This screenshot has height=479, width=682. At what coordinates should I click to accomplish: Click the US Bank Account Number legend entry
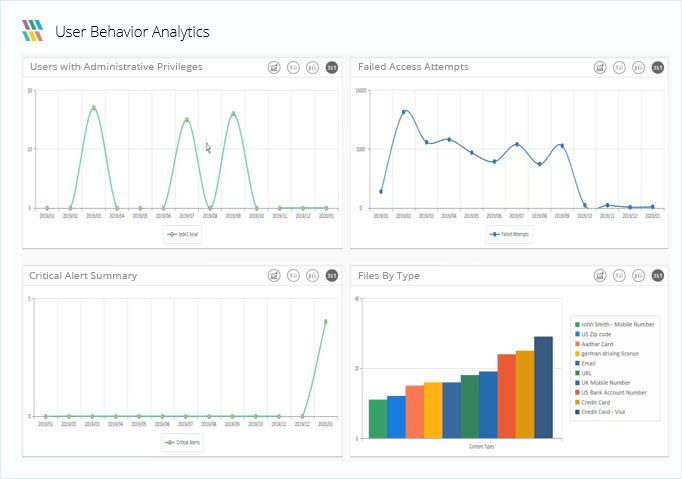pyautogui.click(x=611, y=392)
